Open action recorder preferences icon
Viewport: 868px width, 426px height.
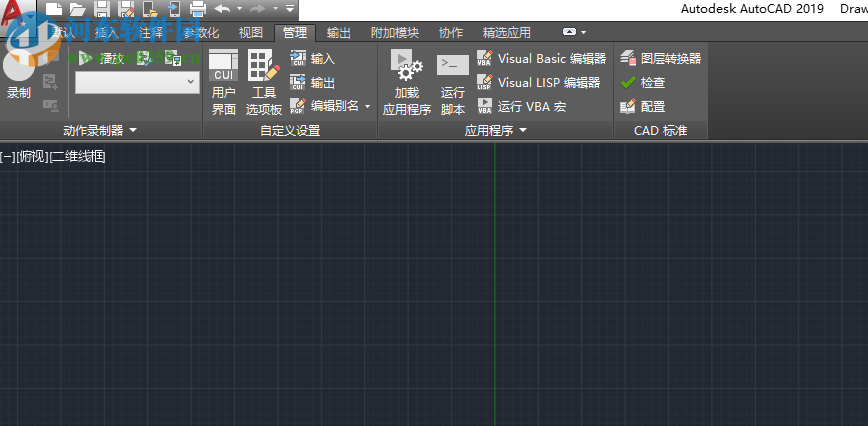point(144,58)
